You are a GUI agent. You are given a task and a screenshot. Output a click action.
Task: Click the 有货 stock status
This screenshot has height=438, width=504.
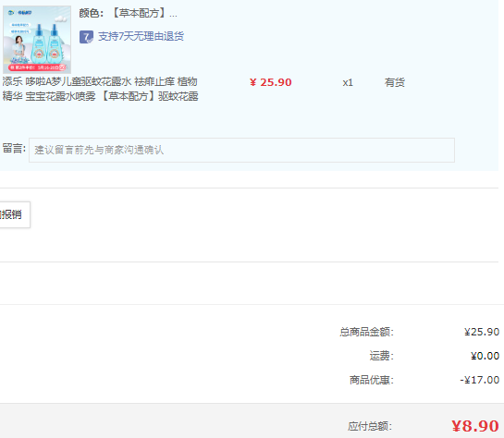(394, 82)
